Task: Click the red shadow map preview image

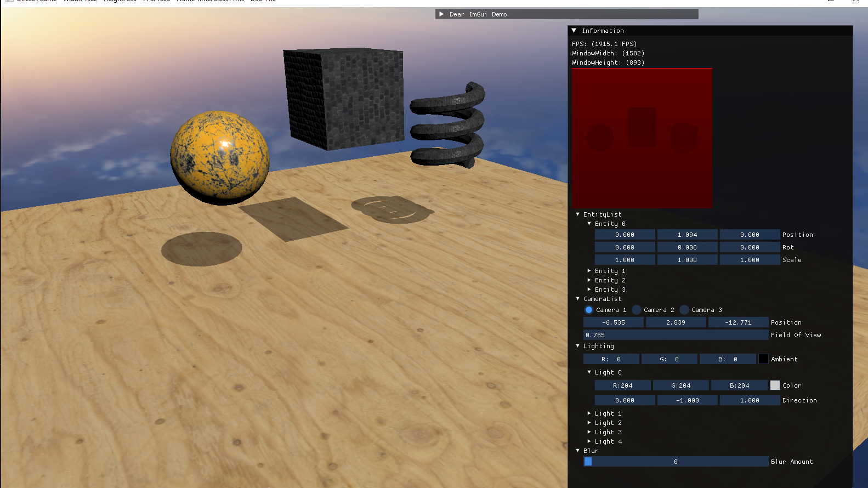Action: (x=642, y=138)
